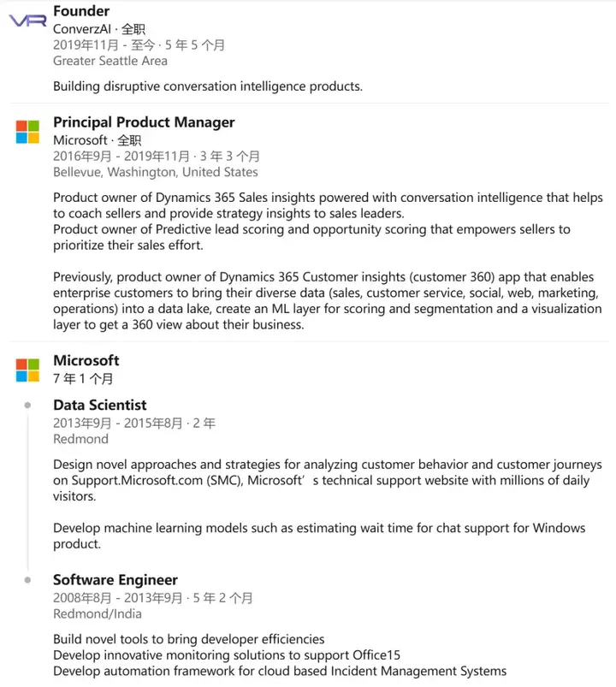Click the Greater Seattle Area location text

(110, 61)
